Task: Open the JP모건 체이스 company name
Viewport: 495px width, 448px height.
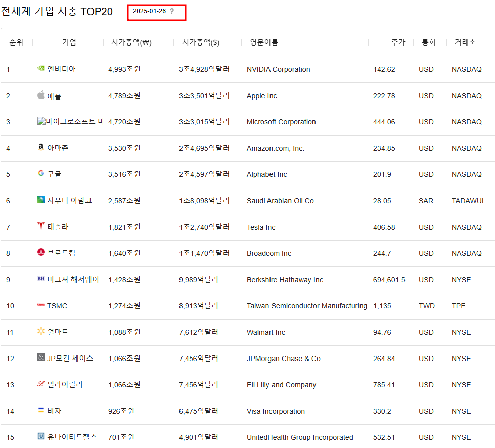Action: (70, 359)
